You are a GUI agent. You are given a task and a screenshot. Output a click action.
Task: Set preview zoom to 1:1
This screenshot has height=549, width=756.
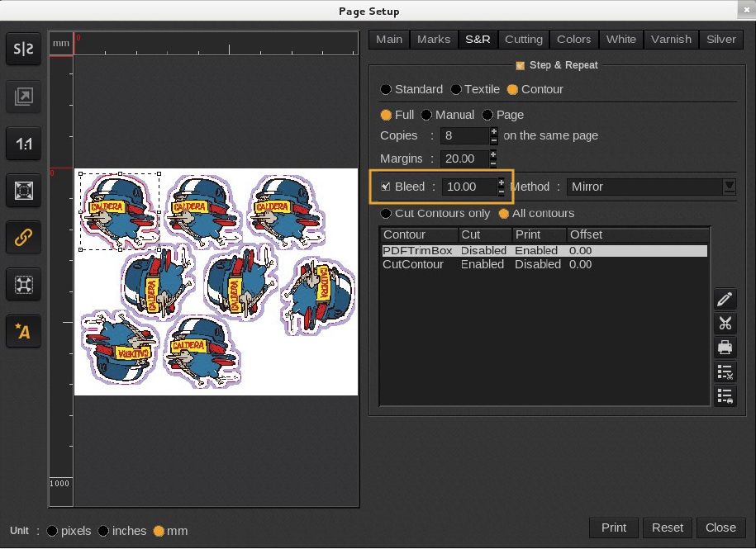point(23,144)
